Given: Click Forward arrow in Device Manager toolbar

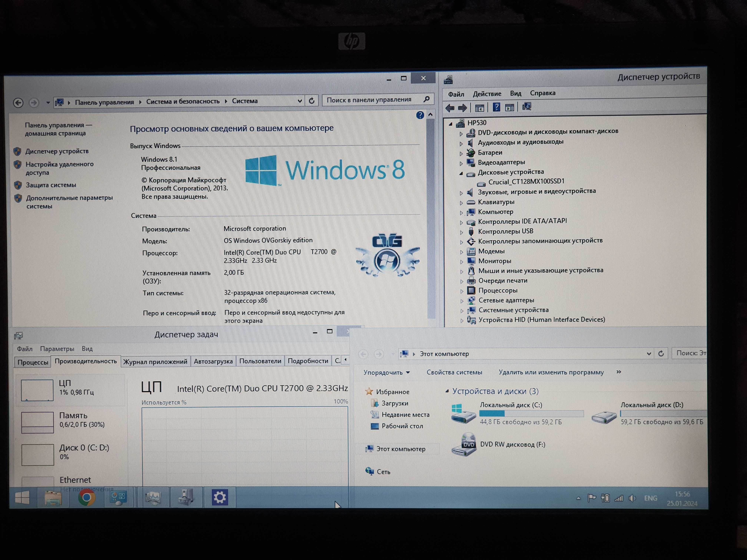Looking at the screenshot, I should 462,108.
